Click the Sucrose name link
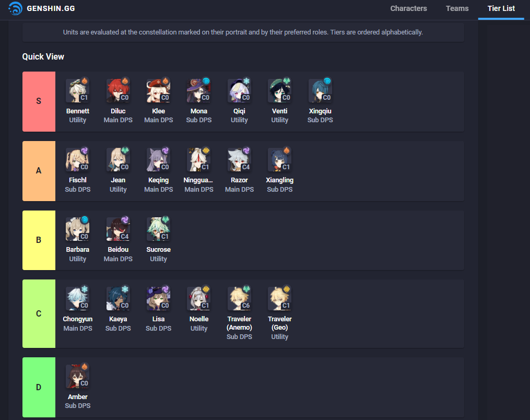This screenshot has height=420, width=530. (x=158, y=250)
